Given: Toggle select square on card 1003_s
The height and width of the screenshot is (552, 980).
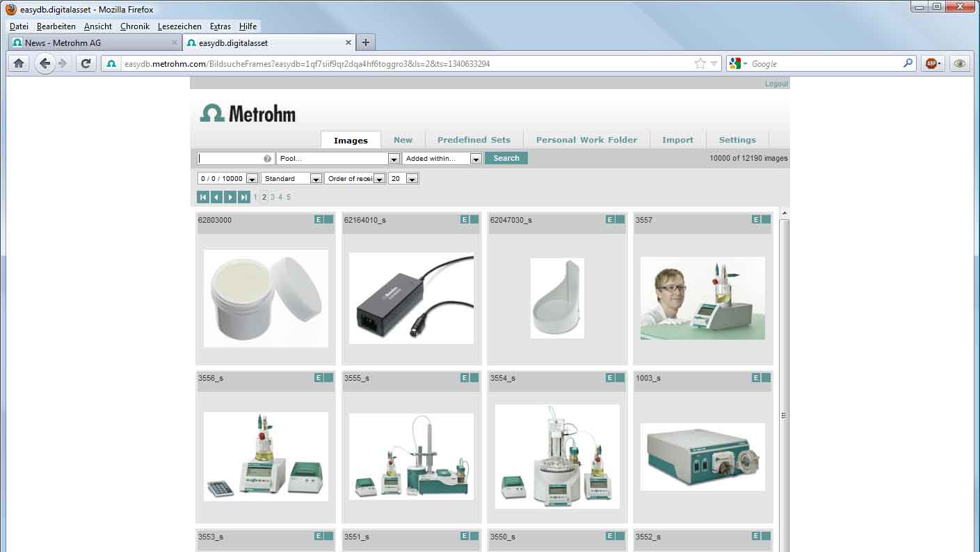Looking at the screenshot, I should tap(766, 377).
